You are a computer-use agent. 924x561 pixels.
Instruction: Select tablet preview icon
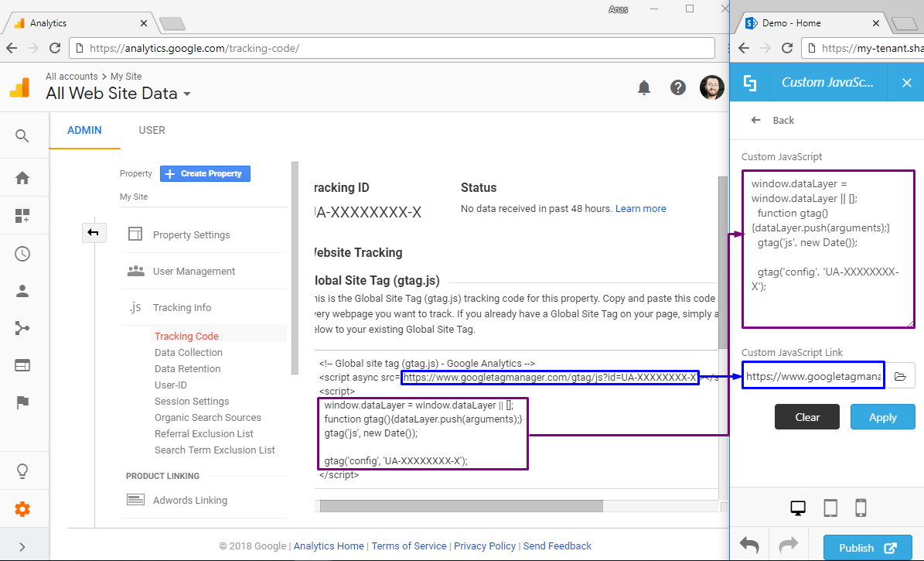click(x=830, y=508)
